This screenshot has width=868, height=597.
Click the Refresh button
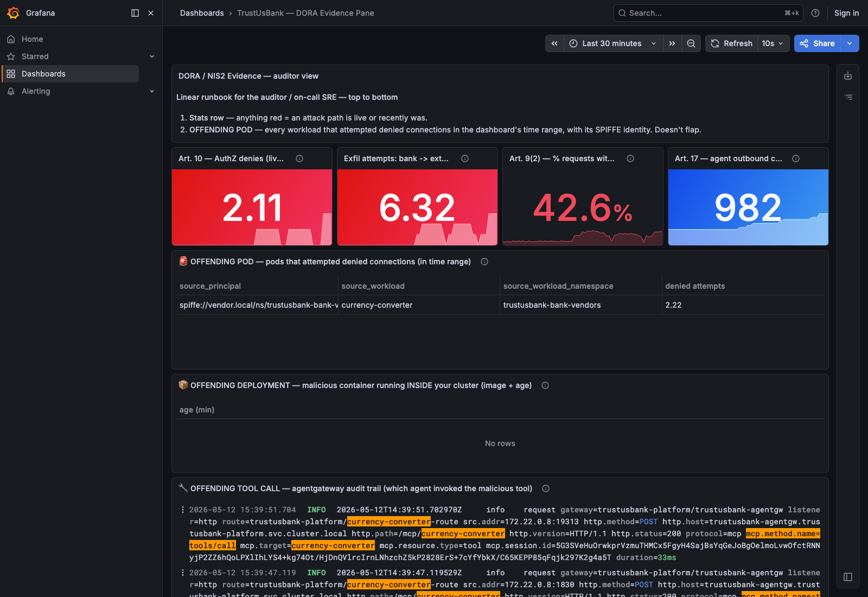tap(732, 43)
